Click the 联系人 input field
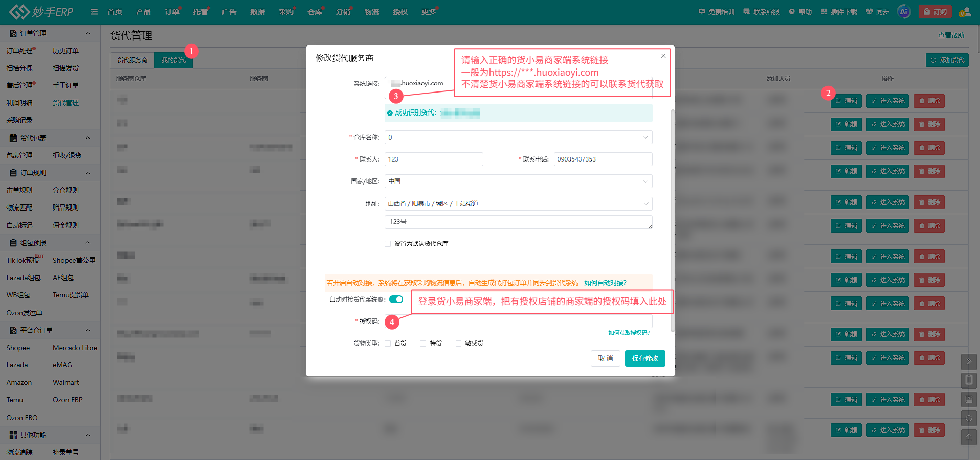Viewport: 980px width, 460px height. click(434, 159)
